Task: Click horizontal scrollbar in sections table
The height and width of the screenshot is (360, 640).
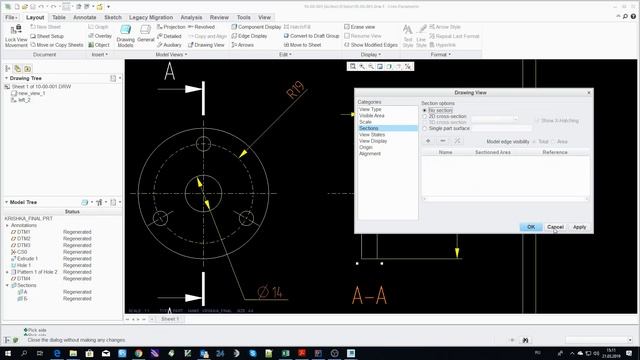Action: tap(505, 199)
